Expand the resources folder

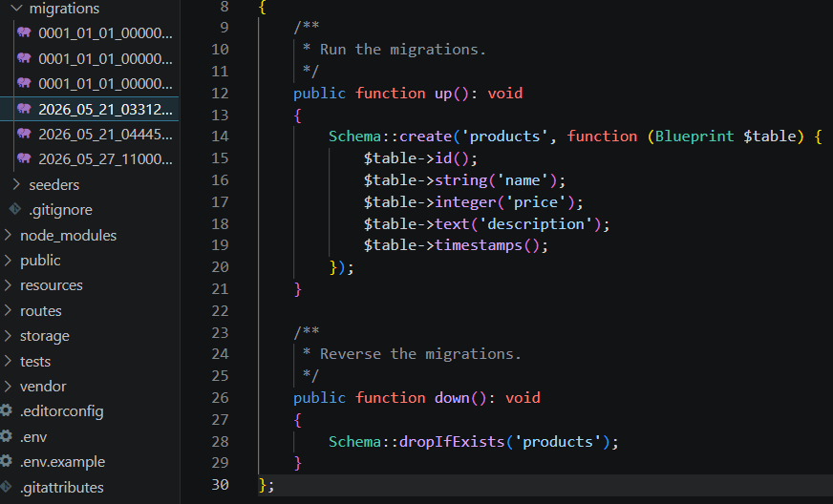point(8,285)
